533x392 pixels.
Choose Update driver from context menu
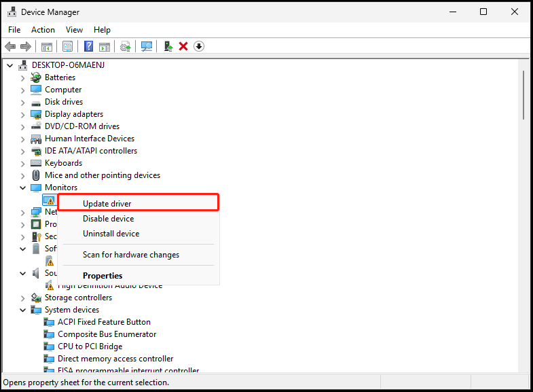click(x=139, y=203)
